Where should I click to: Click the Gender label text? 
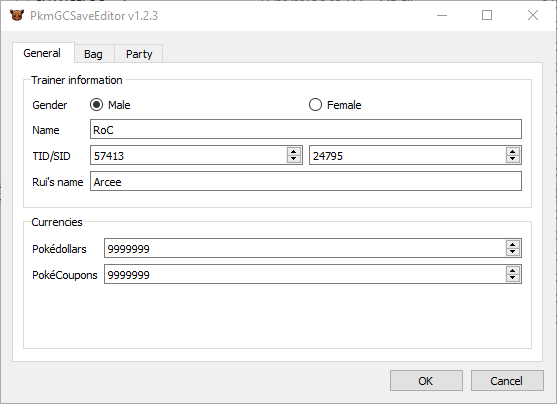click(50, 105)
